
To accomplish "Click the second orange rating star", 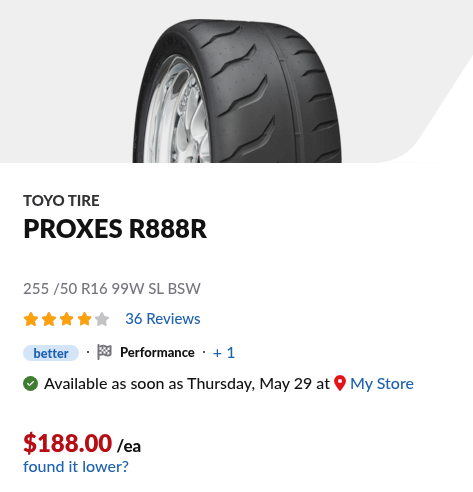I will pos(49,319).
